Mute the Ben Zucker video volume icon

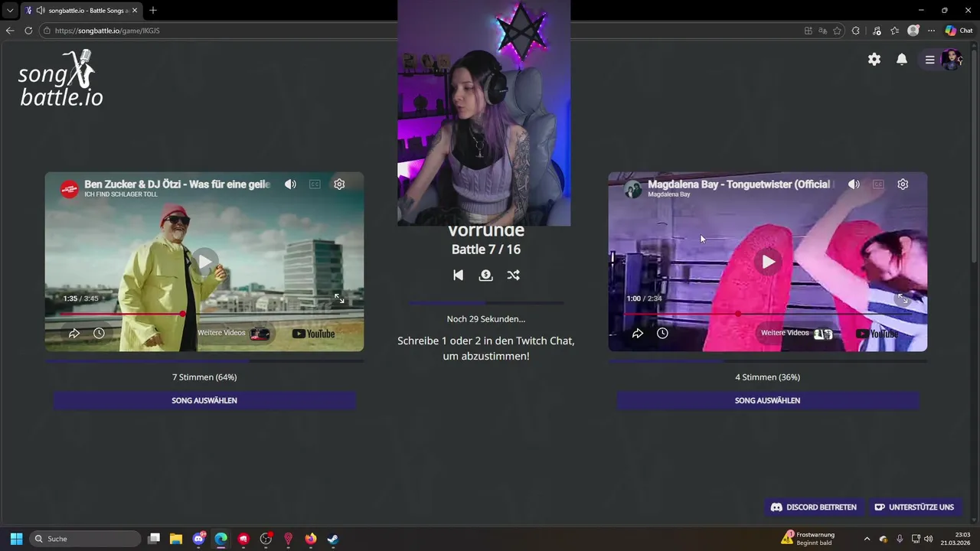(290, 184)
